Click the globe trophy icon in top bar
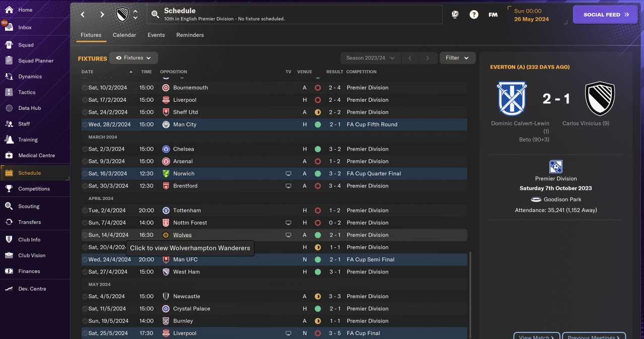Screen dimensions: 644x339 (455, 15)
